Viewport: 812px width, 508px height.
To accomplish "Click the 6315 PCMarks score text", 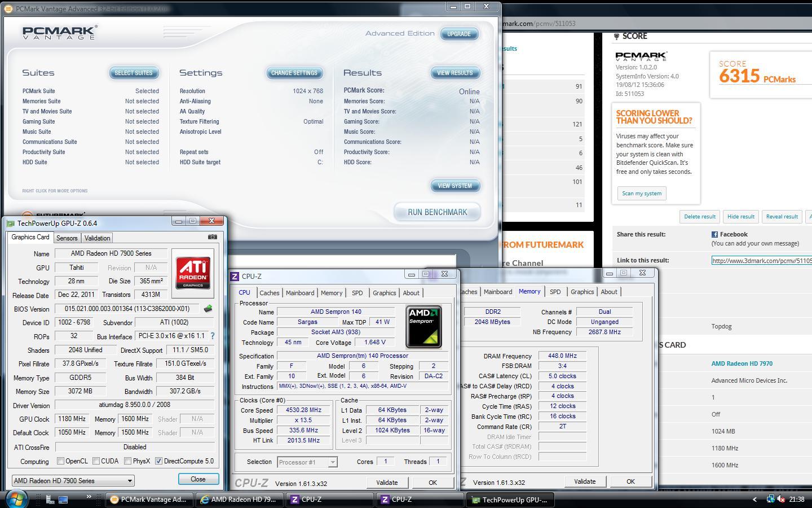I will (x=757, y=76).
